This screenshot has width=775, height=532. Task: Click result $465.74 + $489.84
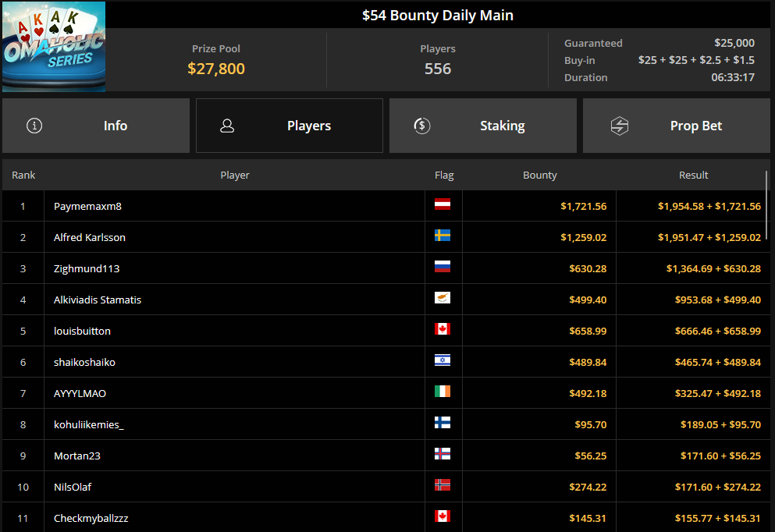click(718, 362)
